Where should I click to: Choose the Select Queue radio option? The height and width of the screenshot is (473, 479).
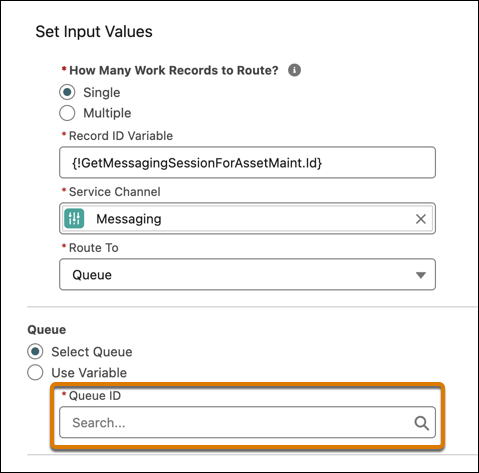[35, 352]
